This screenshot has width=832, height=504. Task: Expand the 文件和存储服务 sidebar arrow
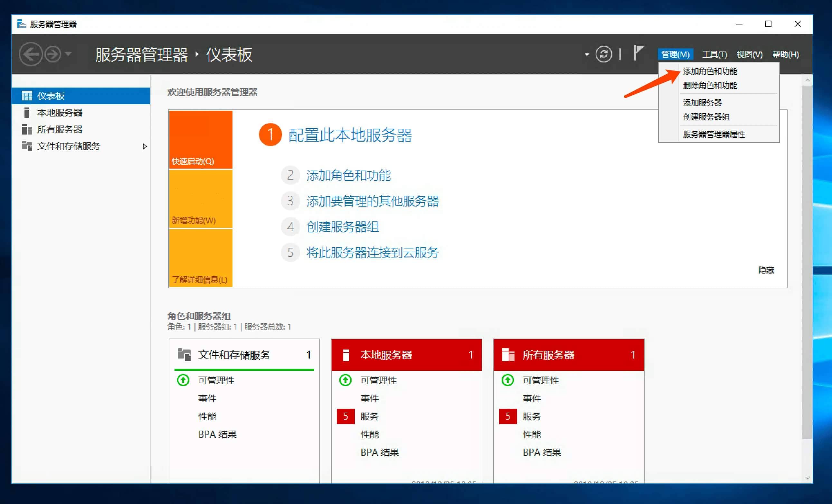[145, 146]
